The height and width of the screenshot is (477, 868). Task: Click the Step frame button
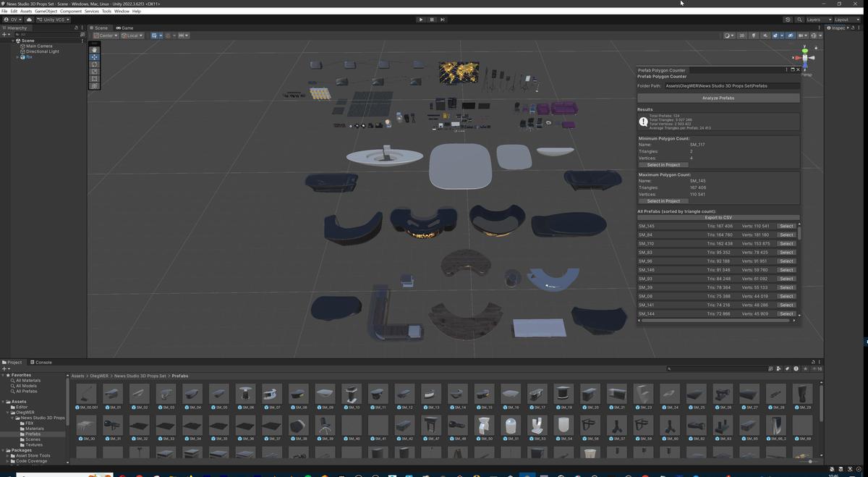(x=443, y=20)
